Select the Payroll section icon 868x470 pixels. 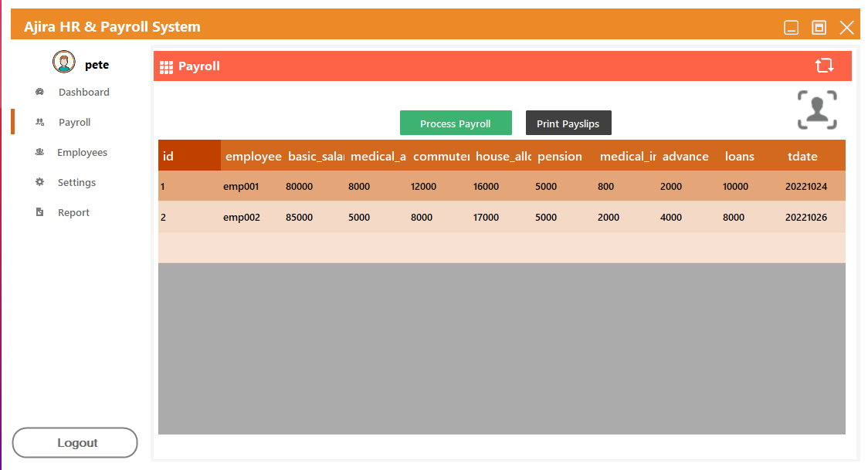pyautogui.click(x=39, y=121)
